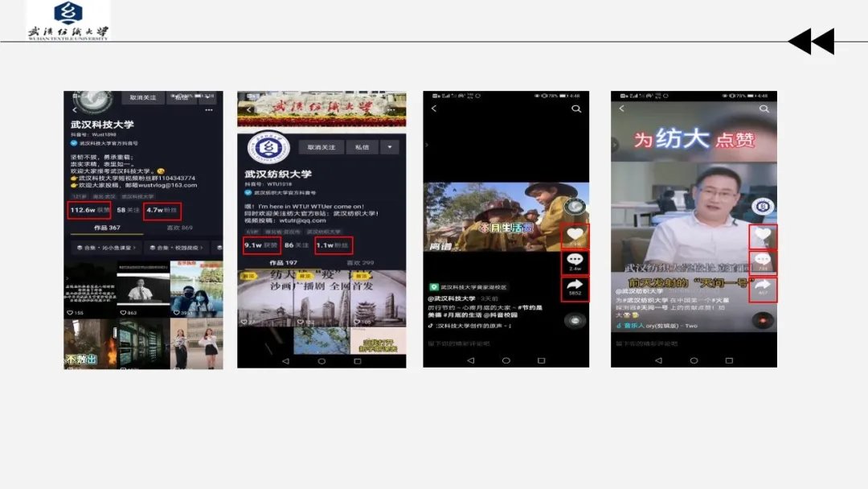Tap the author avatar on the 武汉科技大学 video
Image resolution: width=868 pixels, height=489 pixels.
pyautogui.click(x=575, y=207)
